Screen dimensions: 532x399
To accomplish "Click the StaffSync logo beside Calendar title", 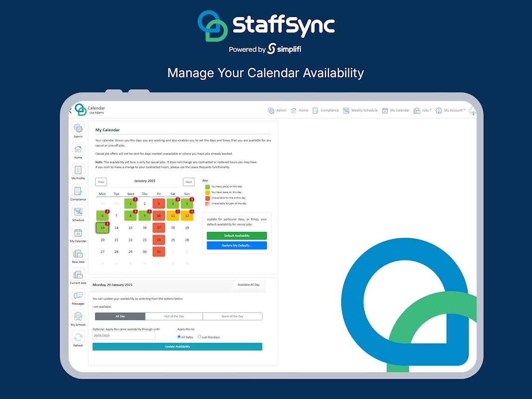I will [80, 109].
